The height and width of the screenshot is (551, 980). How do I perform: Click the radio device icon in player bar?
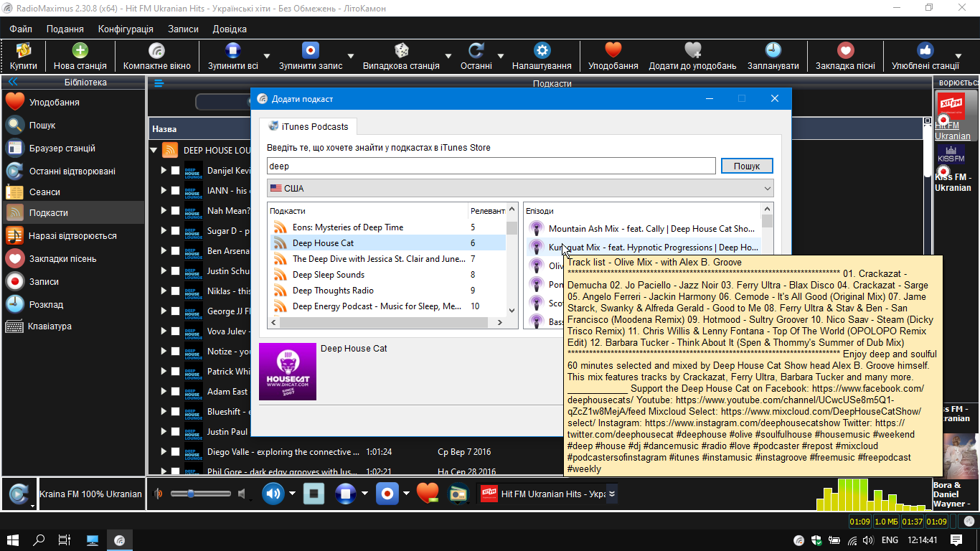[x=458, y=494]
